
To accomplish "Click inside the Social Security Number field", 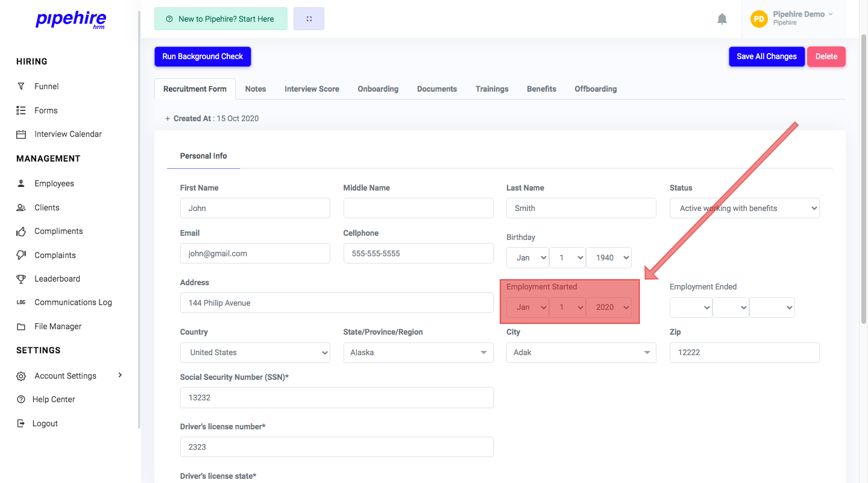I will 336,397.
